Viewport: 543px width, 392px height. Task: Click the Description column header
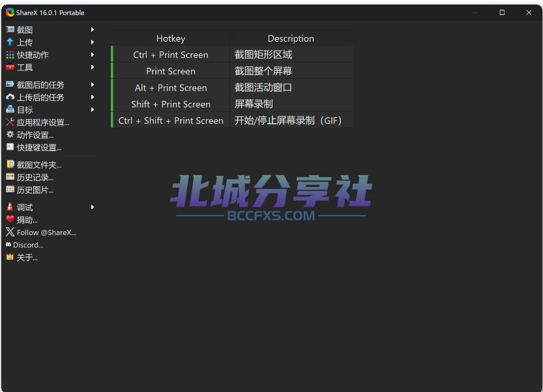291,38
